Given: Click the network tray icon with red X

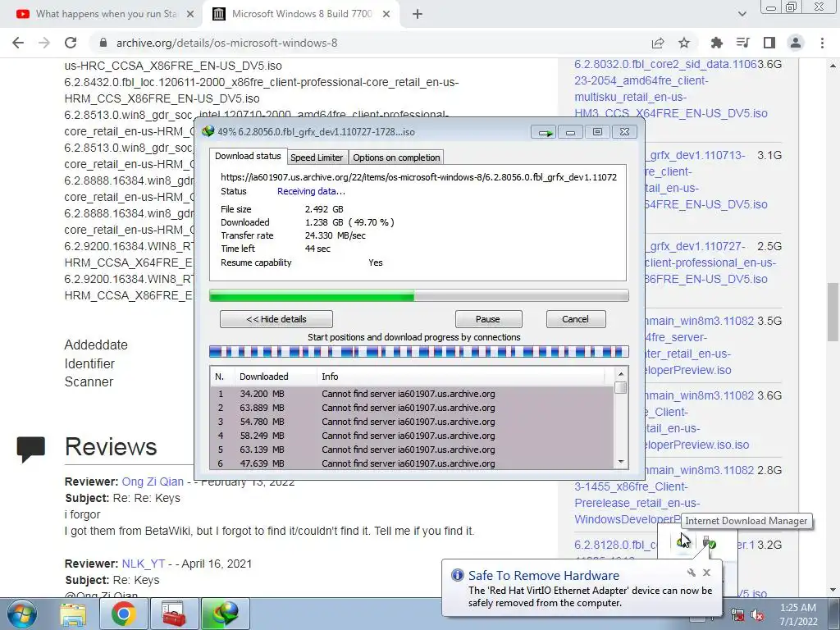Looking at the screenshot, I should click(737, 615).
